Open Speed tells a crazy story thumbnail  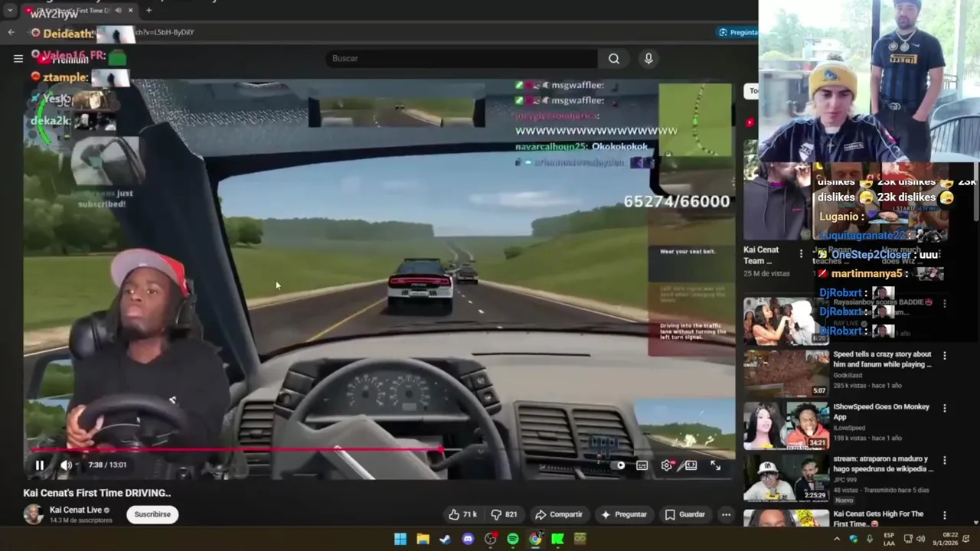[786, 373]
